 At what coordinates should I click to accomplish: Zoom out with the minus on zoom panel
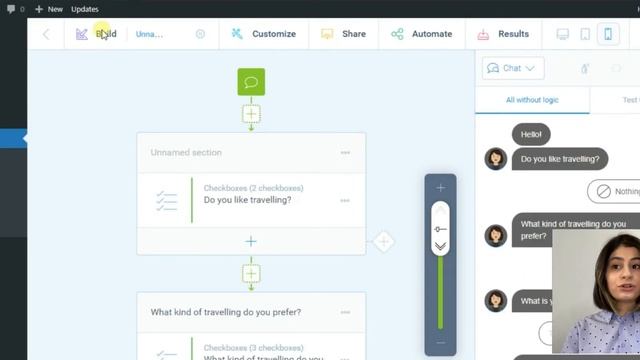(x=440, y=343)
